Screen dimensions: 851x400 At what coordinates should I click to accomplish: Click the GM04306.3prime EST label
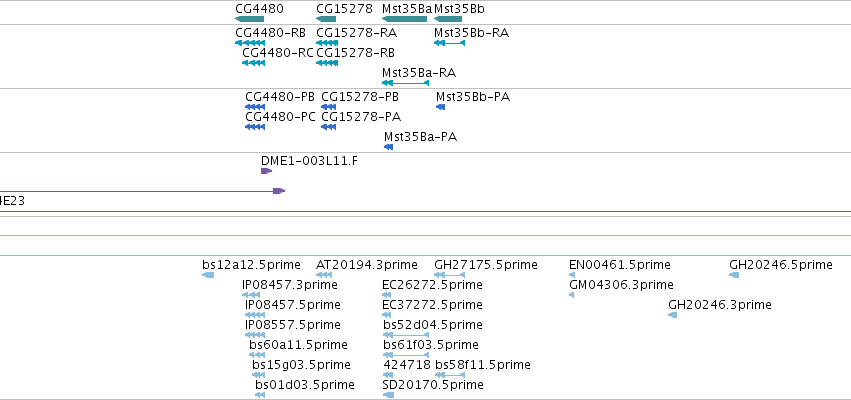click(x=621, y=285)
